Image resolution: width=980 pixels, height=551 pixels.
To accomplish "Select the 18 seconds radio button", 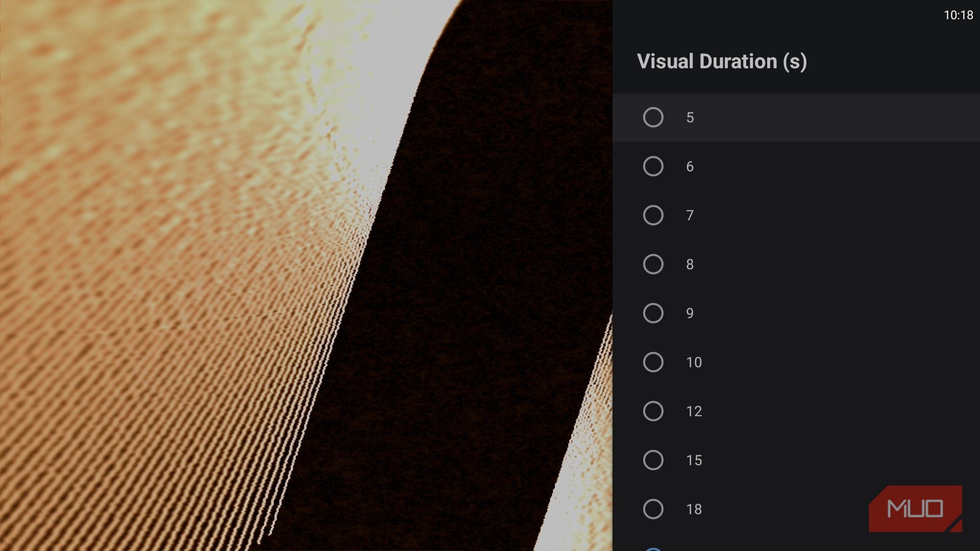I will [x=653, y=509].
